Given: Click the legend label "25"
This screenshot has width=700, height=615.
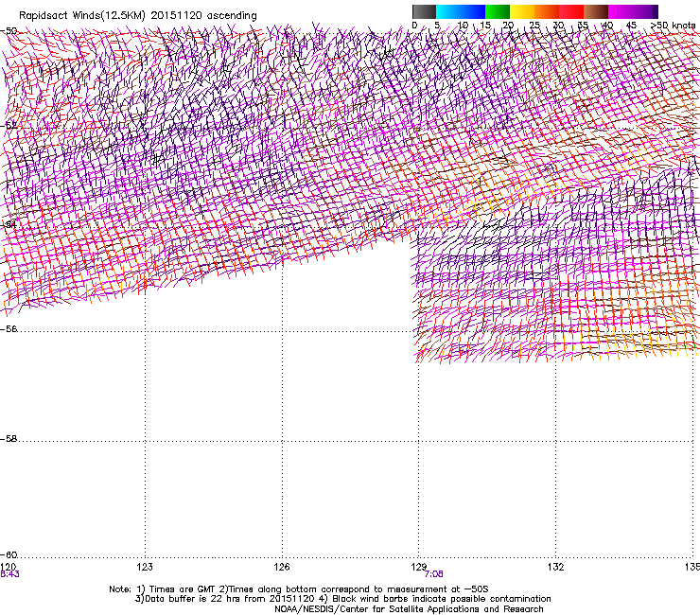Looking at the screenshot, I should click(534, 26).
